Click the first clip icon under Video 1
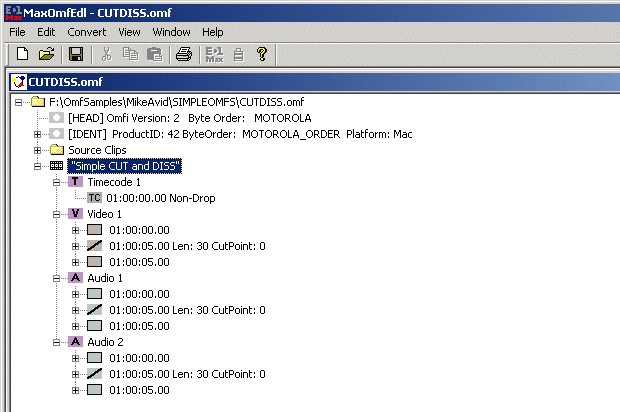Image resolution: width=620 pixels, height=412 pixels. coord(95,230)
